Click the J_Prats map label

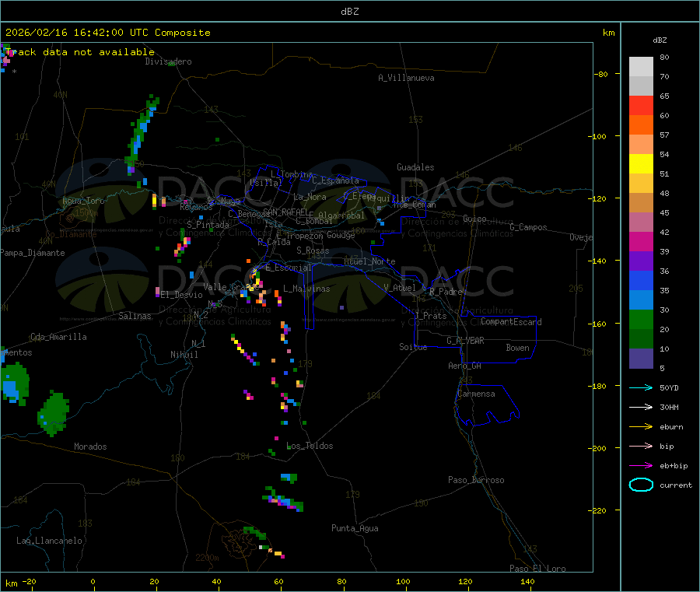[431, 316]
